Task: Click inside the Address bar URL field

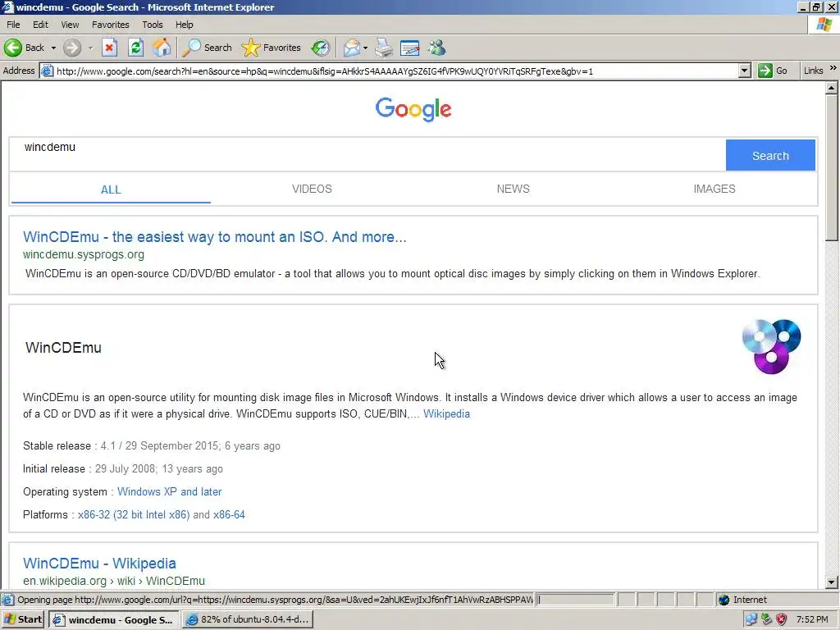Action: (x=396, y=71)
